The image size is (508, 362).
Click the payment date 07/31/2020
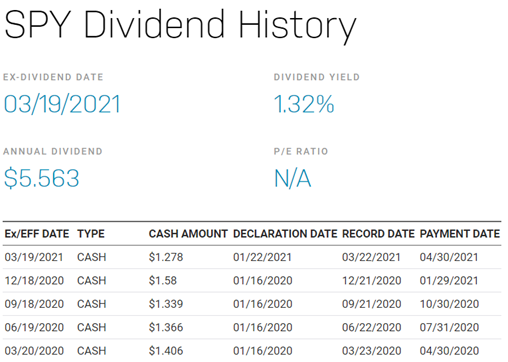pos(449,327)
